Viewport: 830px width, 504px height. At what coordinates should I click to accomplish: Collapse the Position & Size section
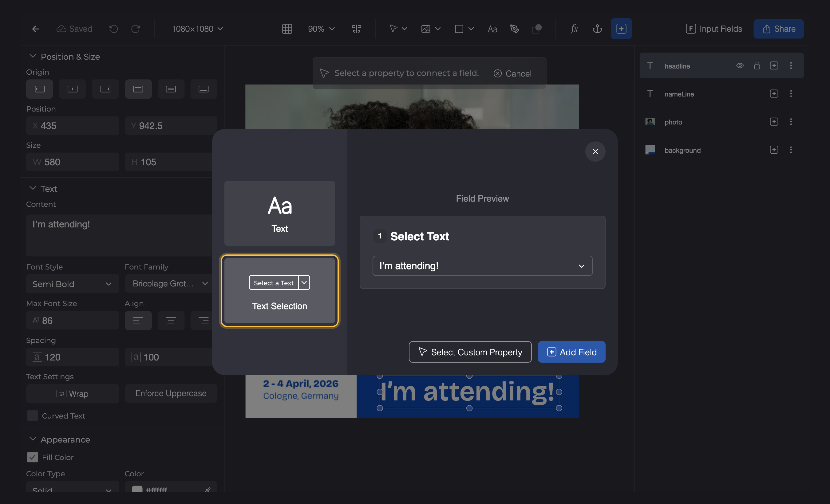pos(33,56)
